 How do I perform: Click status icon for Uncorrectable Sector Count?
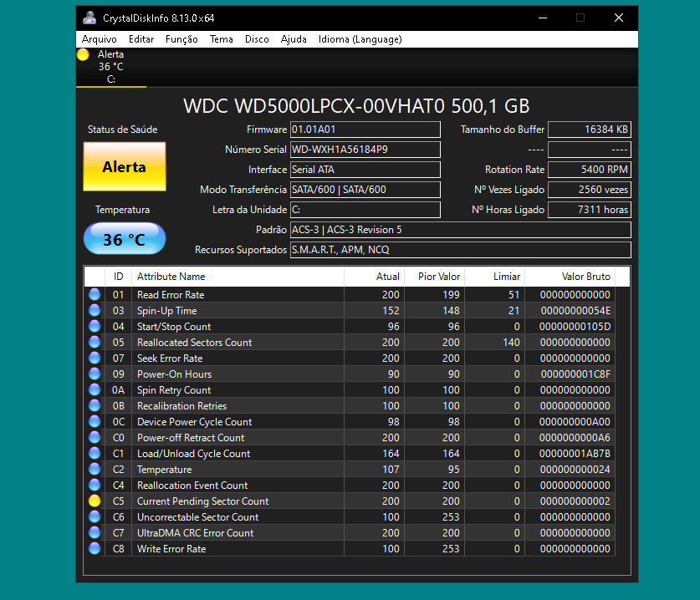95,516
